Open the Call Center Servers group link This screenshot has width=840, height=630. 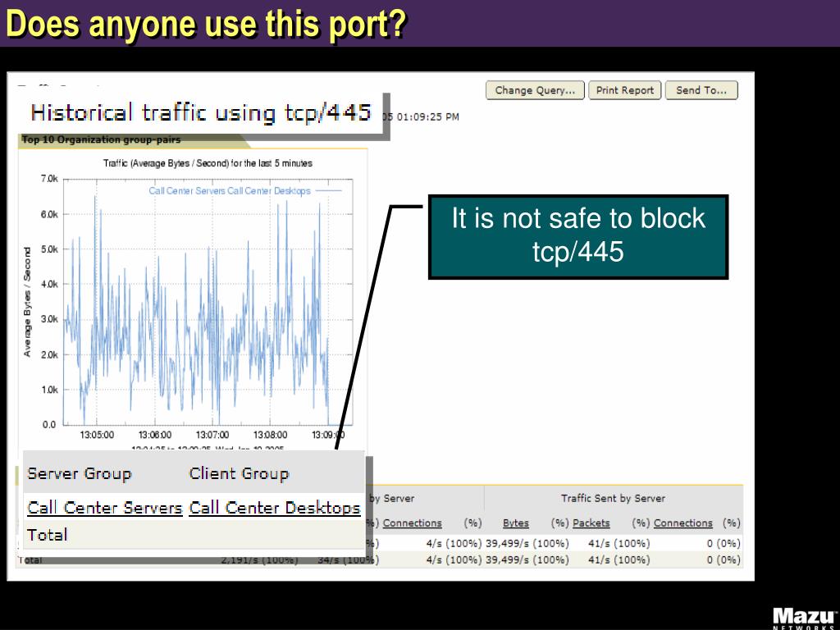click(105, 508)
